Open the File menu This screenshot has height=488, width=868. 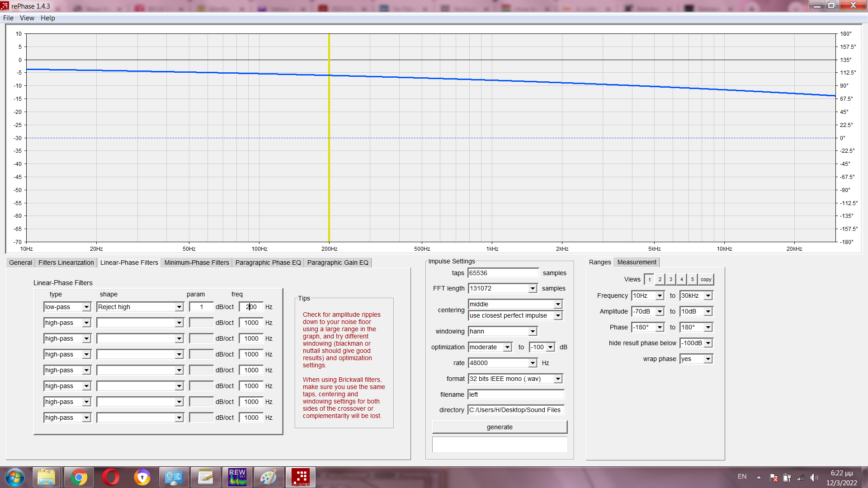8,18
